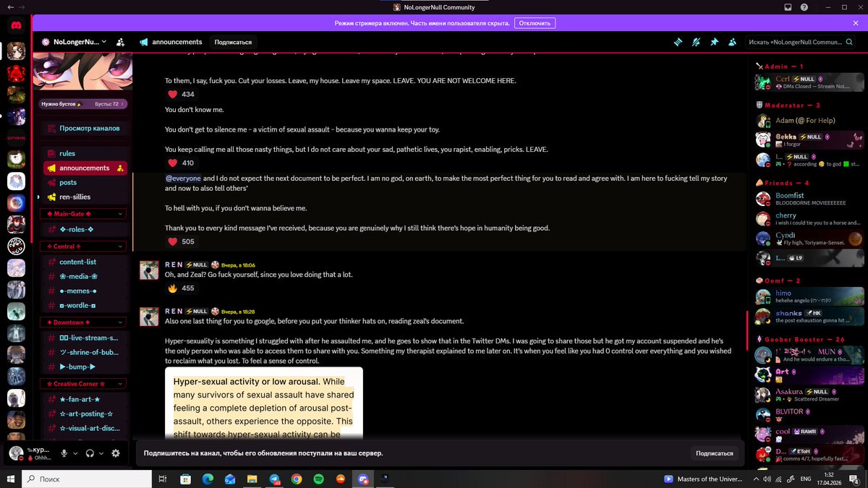Open REN's avatar on 18:06 message

(149, 270)
